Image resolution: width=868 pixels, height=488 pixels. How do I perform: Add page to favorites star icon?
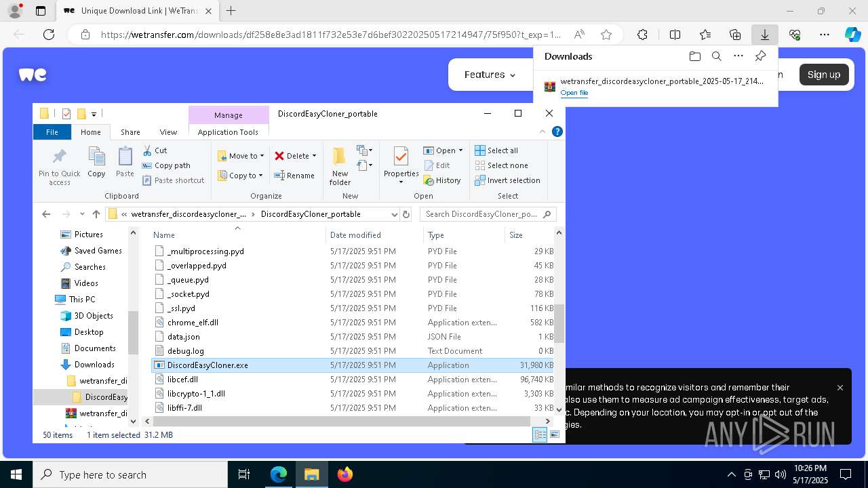606,35
